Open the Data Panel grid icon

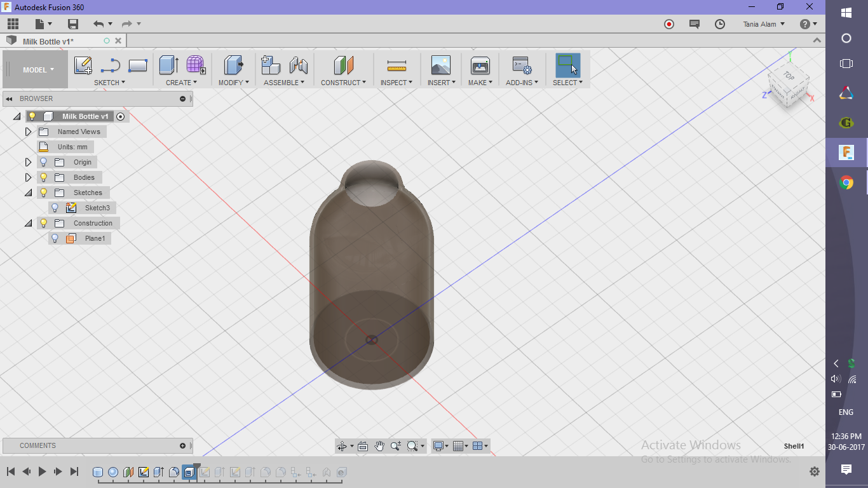13,24
